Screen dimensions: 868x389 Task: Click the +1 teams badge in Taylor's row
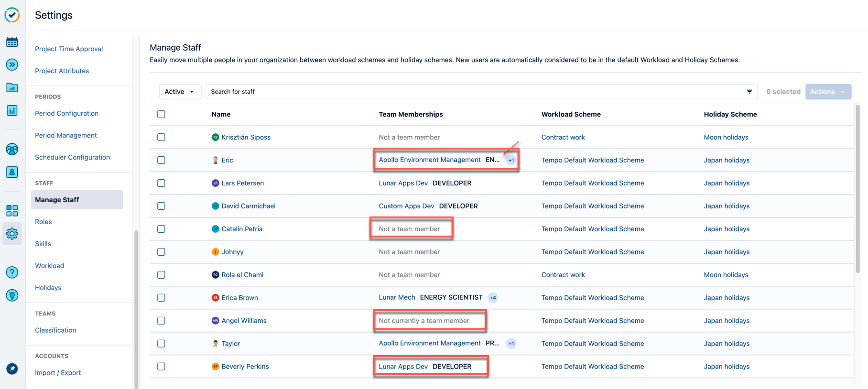click(x=511, y=344)
